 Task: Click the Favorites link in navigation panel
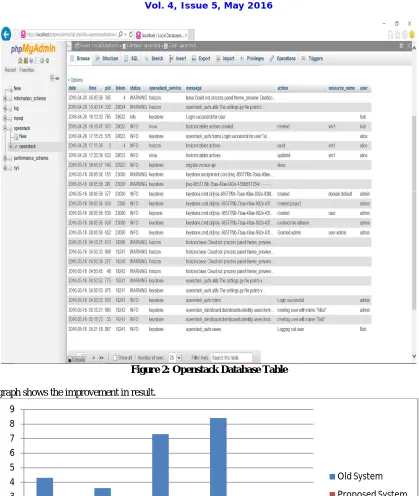(x=27, y=70)
